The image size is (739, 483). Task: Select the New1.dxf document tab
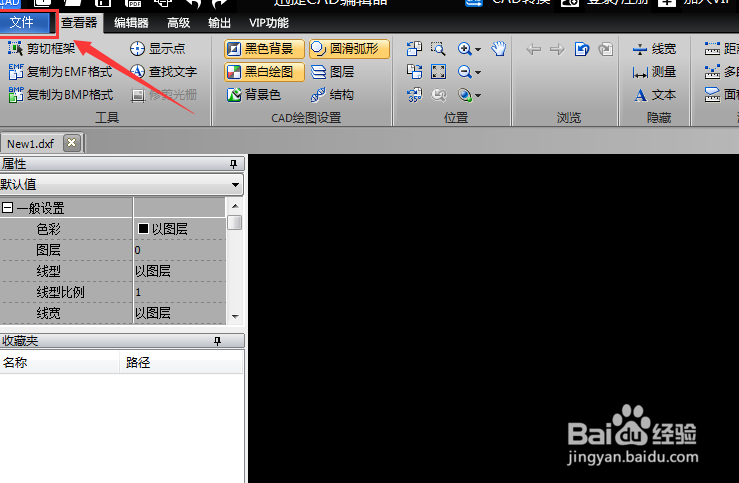point(31,143)
